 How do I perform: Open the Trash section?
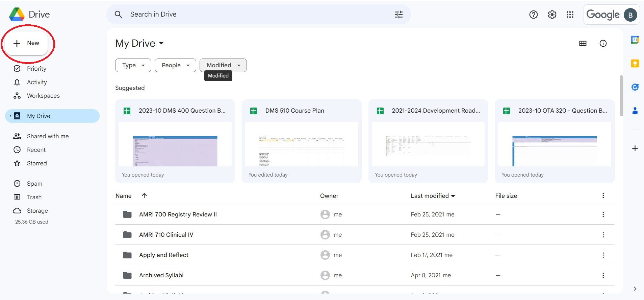click(34, 197)
